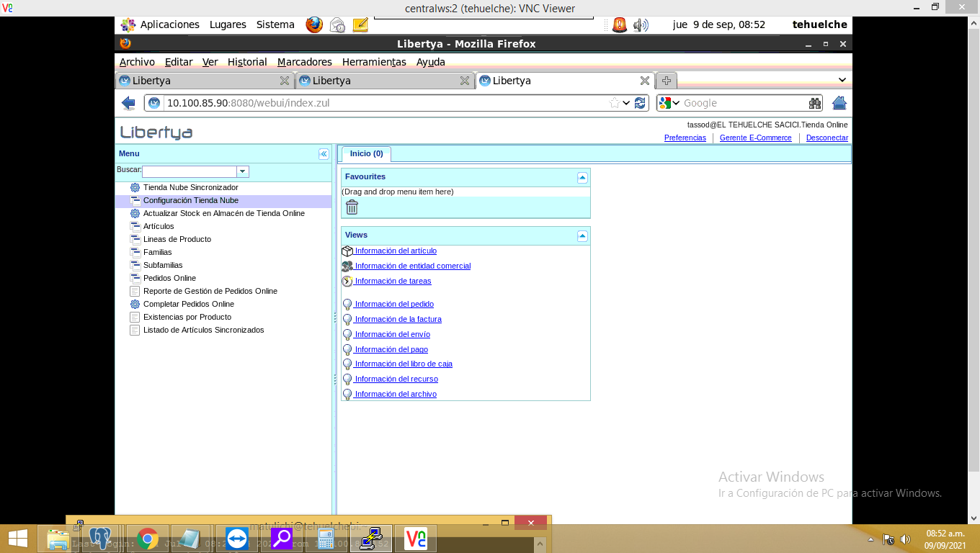The height and width of the screenshot is (553, 980).
Task: Click the reload icon in the address bar
Action: click(x=640, y=103)
